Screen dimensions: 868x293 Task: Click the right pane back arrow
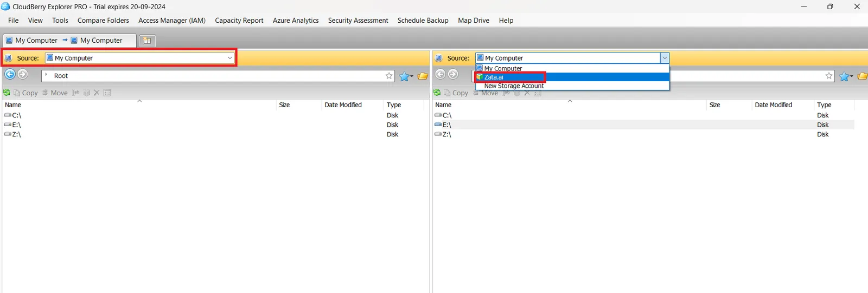[440, 74]
